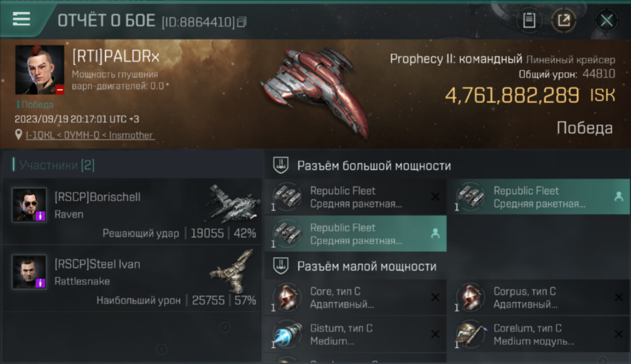Open the clipboard report icon
Screen dimensions: 631x364
click(529, 20)
